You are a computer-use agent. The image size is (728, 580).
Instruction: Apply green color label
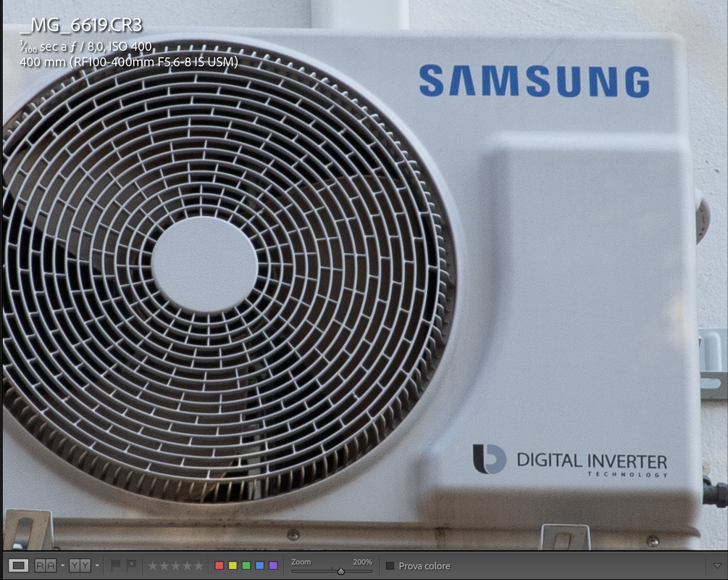[246, 565]
